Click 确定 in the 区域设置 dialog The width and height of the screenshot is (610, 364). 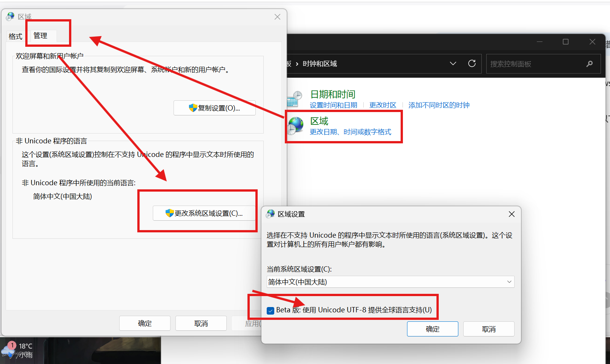point(433,329)
